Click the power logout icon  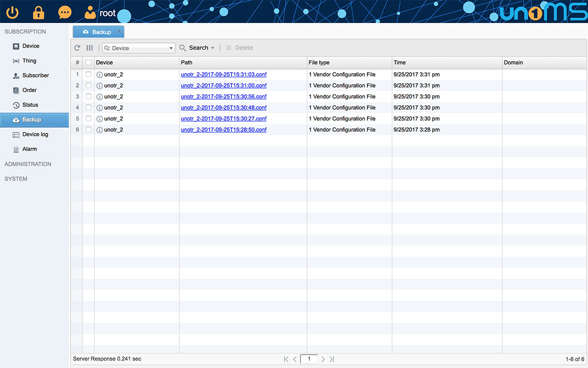(x=12, y=12)
